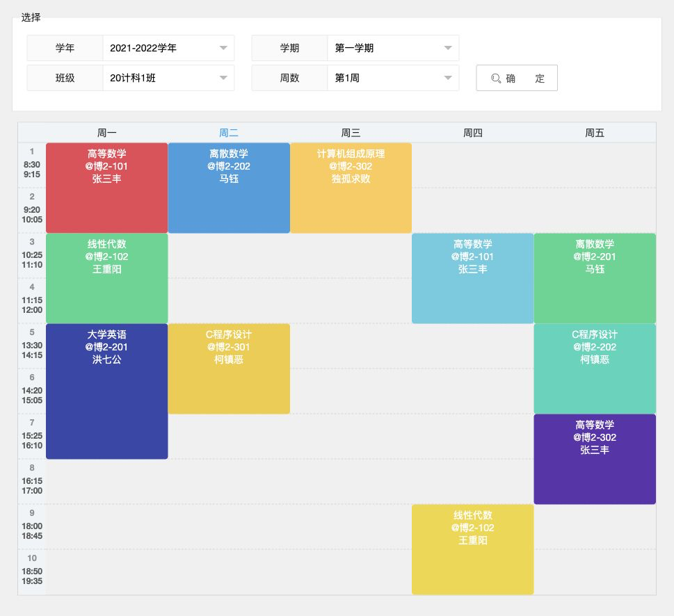674x616 pixels.
Task: Click the 选择 panel title
Action: pos(31,17)
